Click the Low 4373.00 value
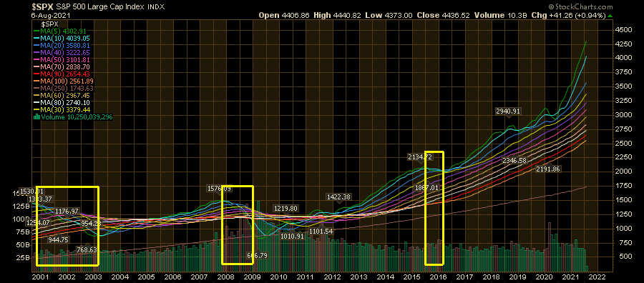 tap(389, 16)
